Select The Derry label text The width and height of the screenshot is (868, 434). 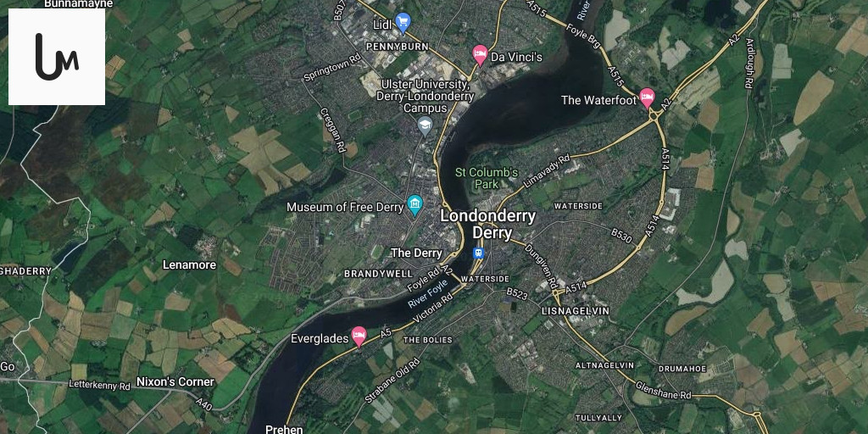pos(416,253)
